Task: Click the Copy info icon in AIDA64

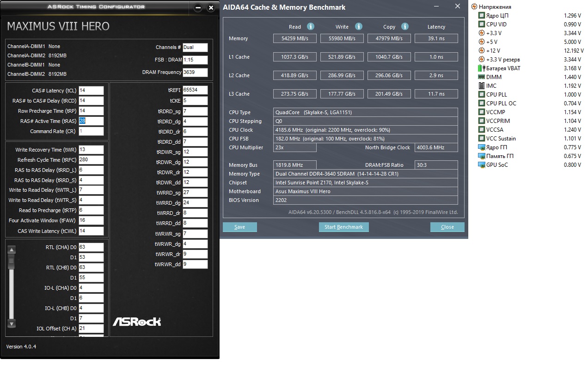Action: [405, 26]
